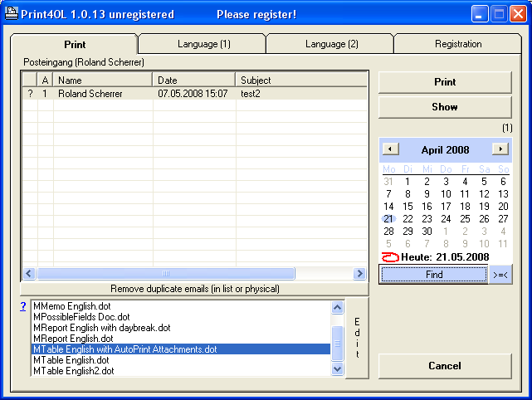Select April 13 in the calendar
Viewport: 532px width, 400px height.
503,194
